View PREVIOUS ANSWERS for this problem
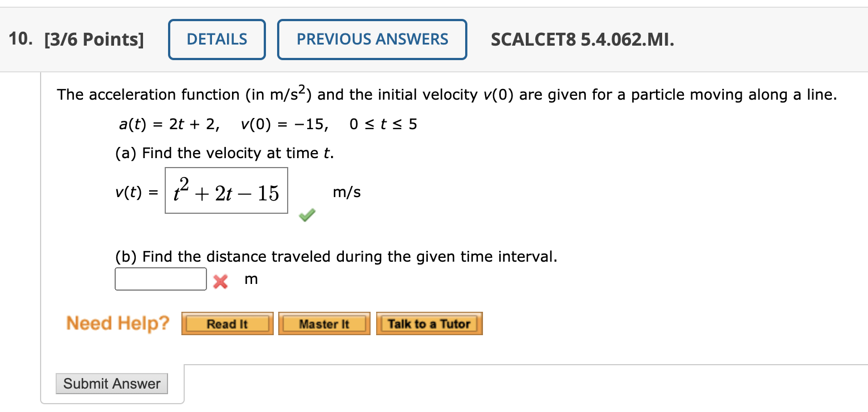Screen dimensions: 868x412 point(372,39)
